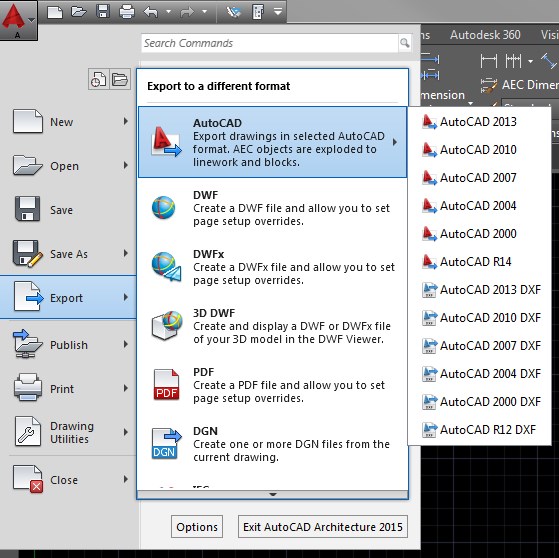This screenshot has height=558, width=559.
Task: Show Recent Documents icon button
Action: [x=98, y=79]
